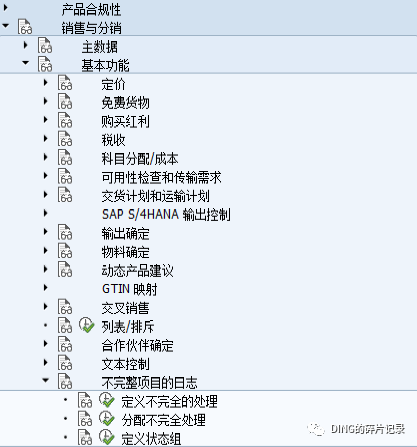Select the 税收 tree entry

click(113, 140)
